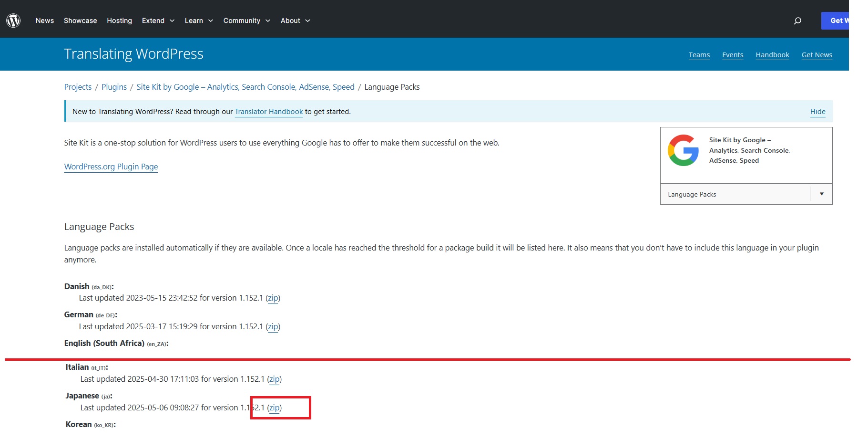Open the WordPress.org Plugin Page link
This screenshot has height=439, width=868.
point(111,167)
